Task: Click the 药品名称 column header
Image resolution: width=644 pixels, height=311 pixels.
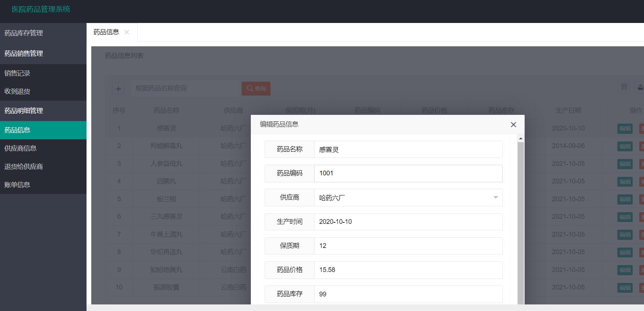Action: [x=166, y=110]
